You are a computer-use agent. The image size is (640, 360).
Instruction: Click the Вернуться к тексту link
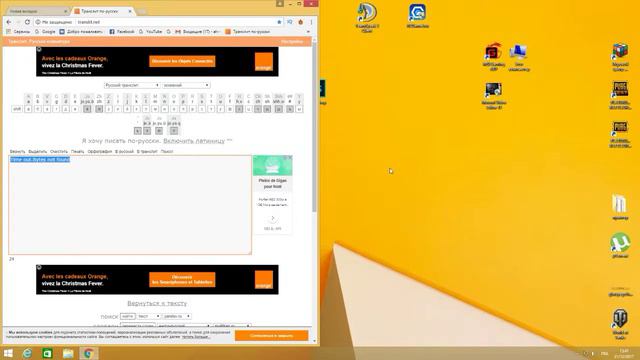click(157, 304)
